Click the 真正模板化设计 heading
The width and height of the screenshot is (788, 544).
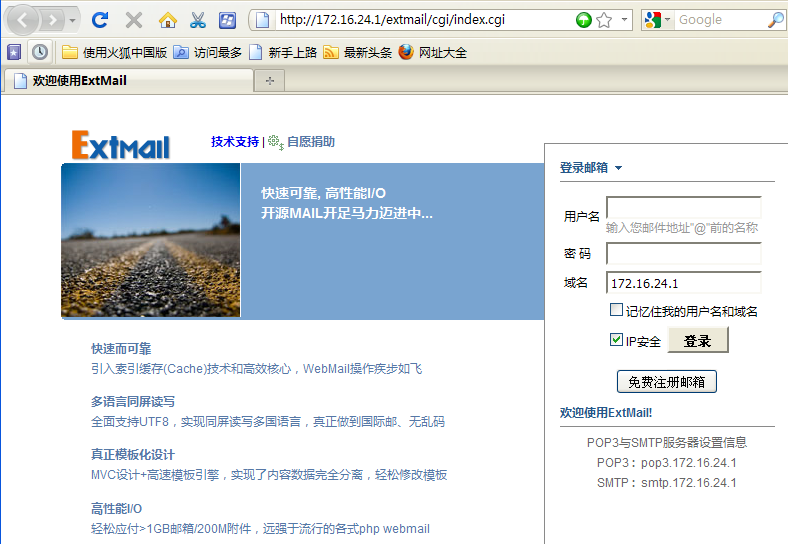click(x=133, y=455)
